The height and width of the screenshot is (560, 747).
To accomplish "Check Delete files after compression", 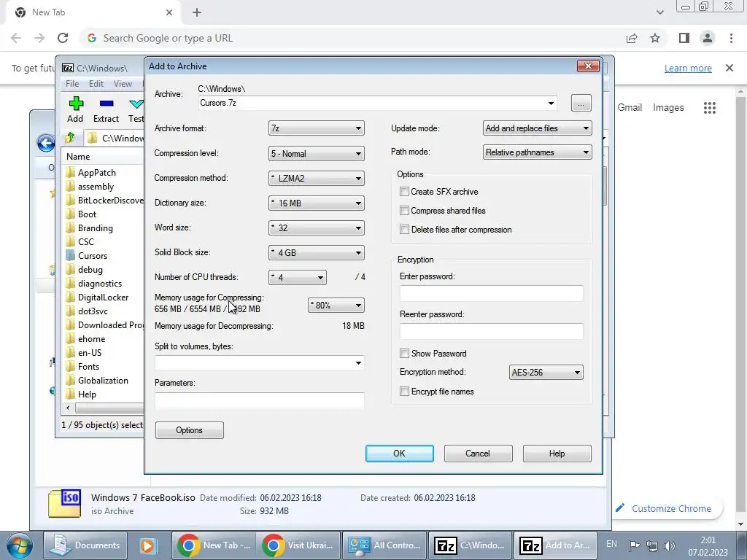I will click(x=404, y=230).
